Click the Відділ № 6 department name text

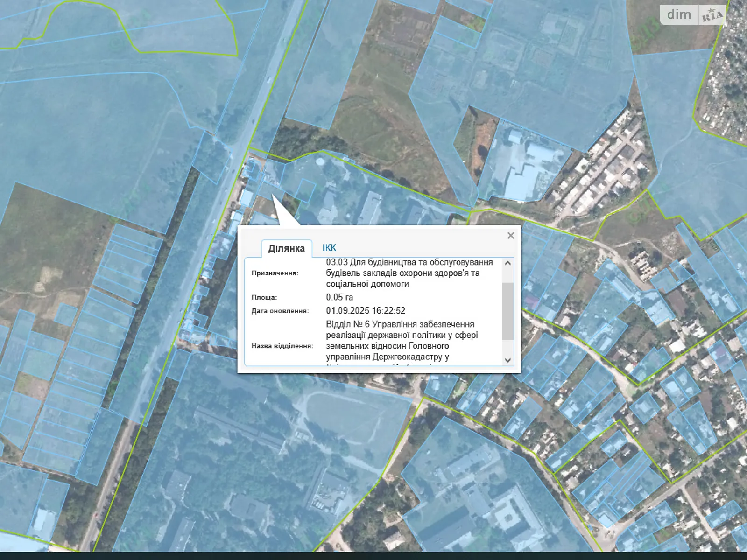pos(402,340)
